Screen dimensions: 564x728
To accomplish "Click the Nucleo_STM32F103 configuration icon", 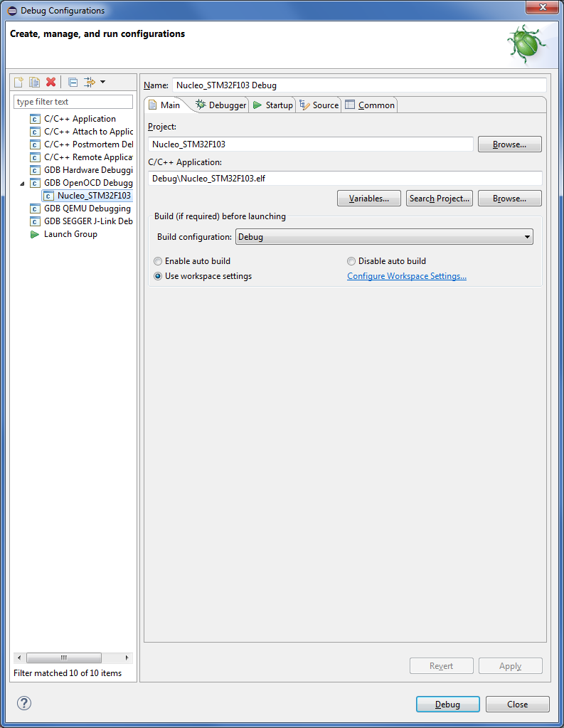I will pos(48,196).
